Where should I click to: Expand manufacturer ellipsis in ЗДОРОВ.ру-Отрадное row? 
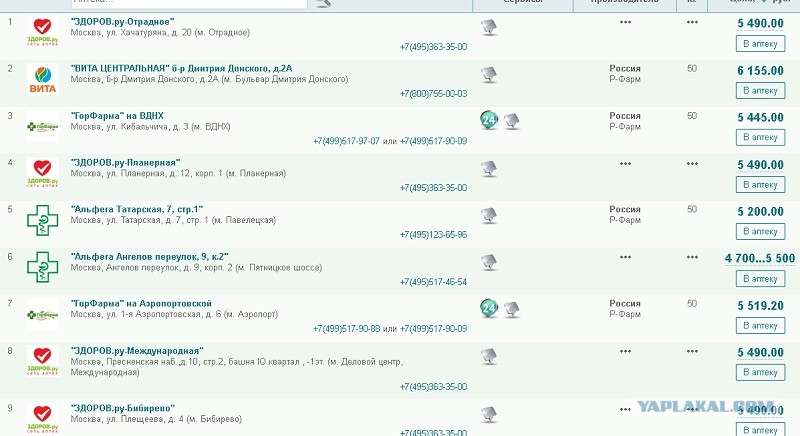coord(626,22)
